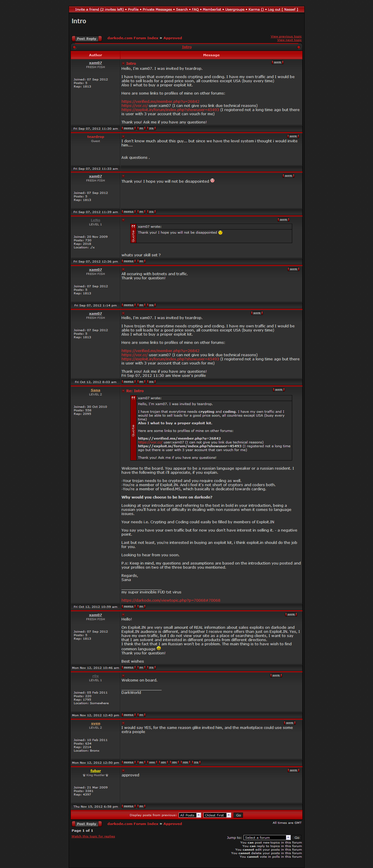Viewport: 373px width, 868px height.
Task: Click the WWW button under sven's post
Action: pyautogui.click(x=152, y=763)
